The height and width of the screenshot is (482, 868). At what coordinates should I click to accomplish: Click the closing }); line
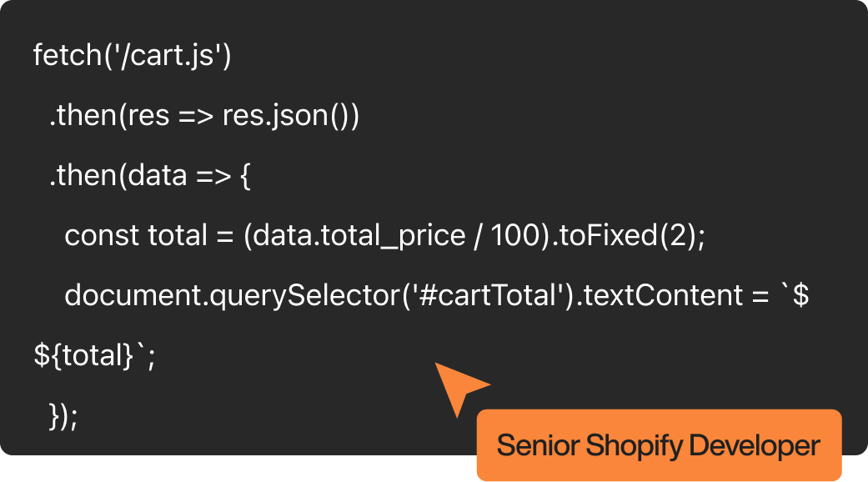tap(63, 416)
